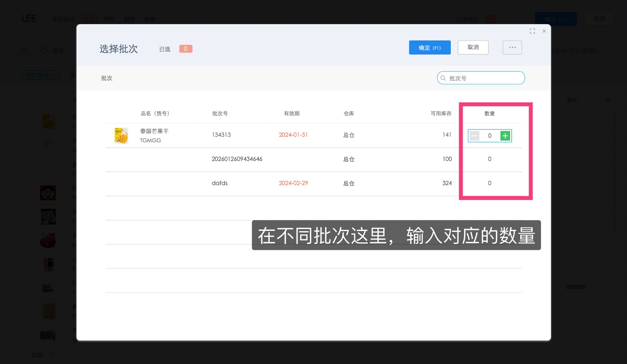The width and height of the screenshot is (627, 364).
Task: Switch to the 物料 tab
Action: click(x=109, y=19)
